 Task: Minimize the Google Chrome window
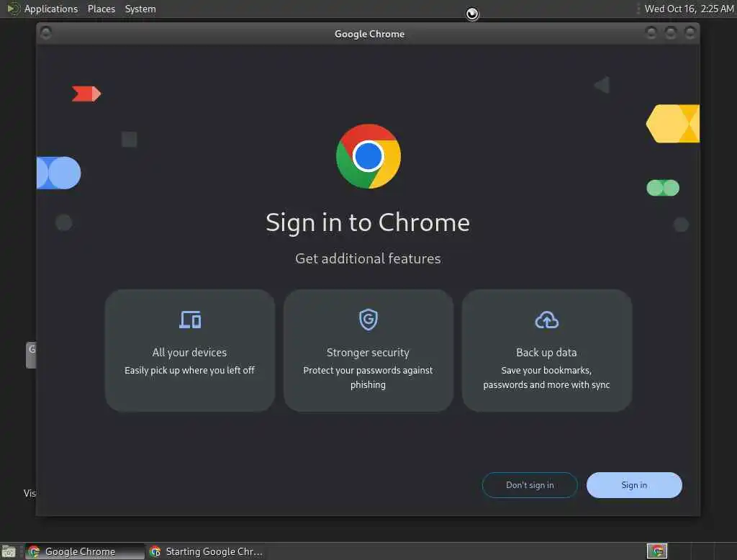[x=651, y=33]
